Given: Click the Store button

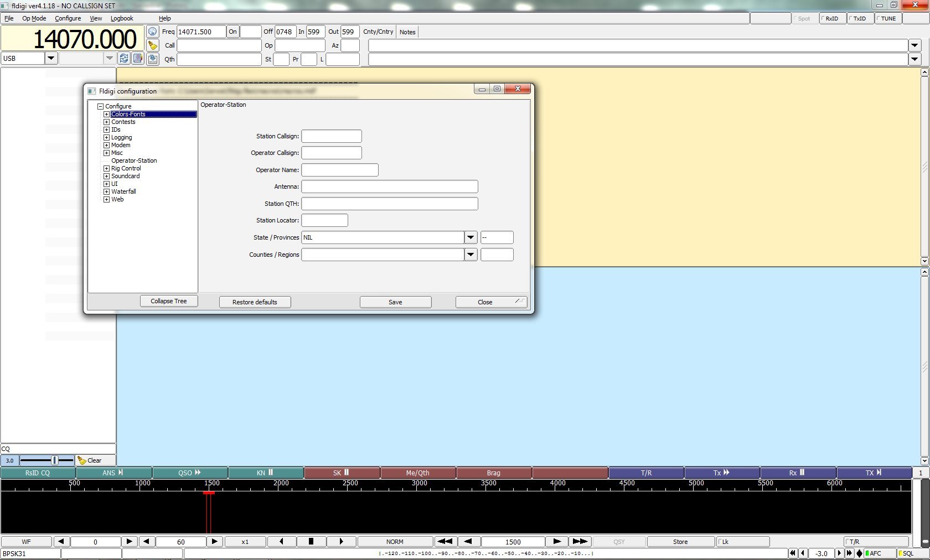Looking at the screenshot, I should click(x=680, y=542).
